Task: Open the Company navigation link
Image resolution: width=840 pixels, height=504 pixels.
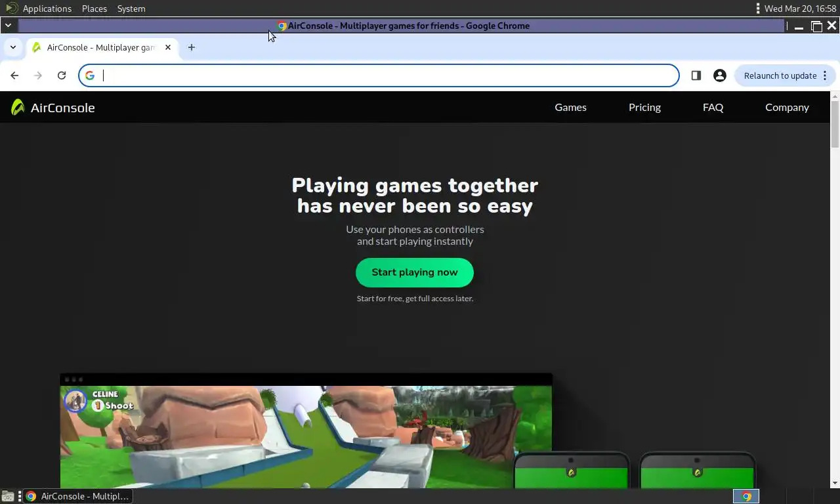Action: pos(787,108)
